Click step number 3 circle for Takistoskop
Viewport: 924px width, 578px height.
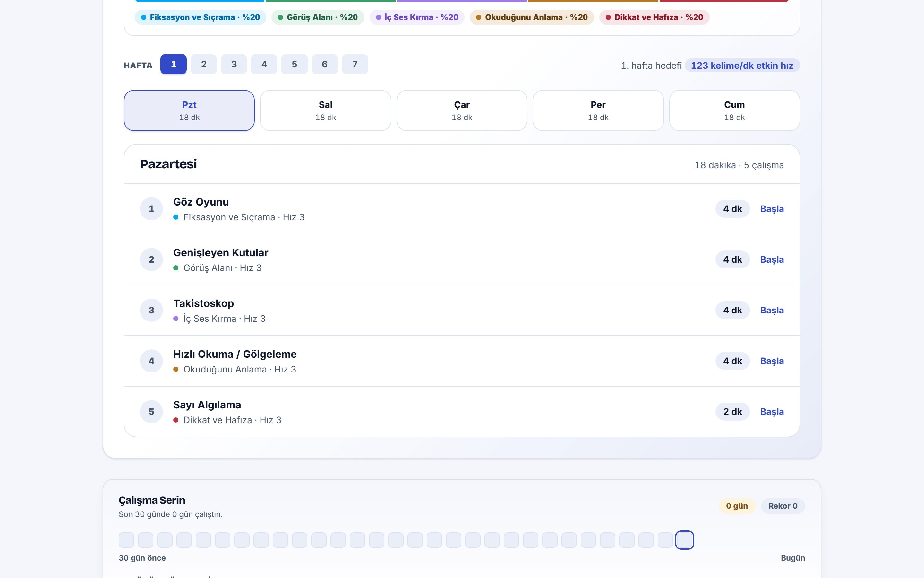[x=151, y=311]
